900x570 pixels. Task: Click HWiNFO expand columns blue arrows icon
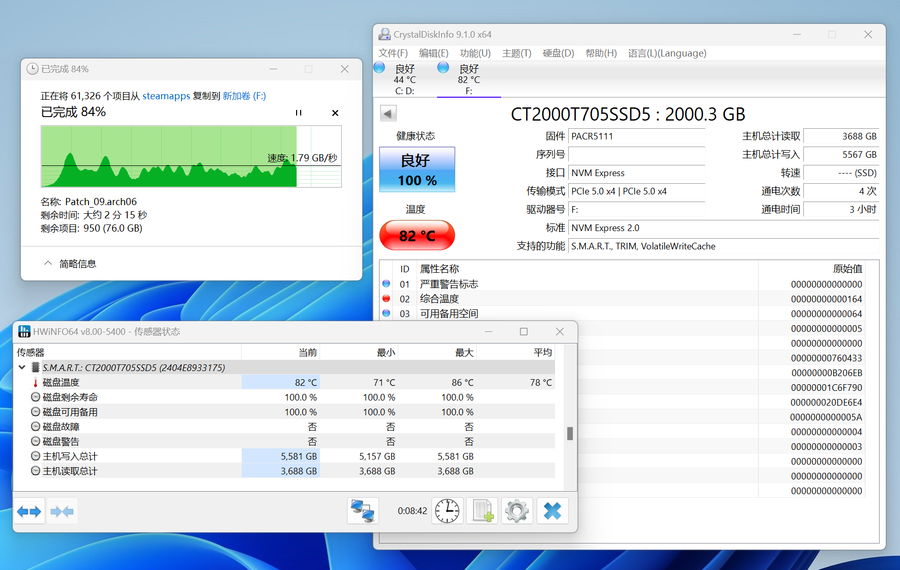(x=29, y=511)
